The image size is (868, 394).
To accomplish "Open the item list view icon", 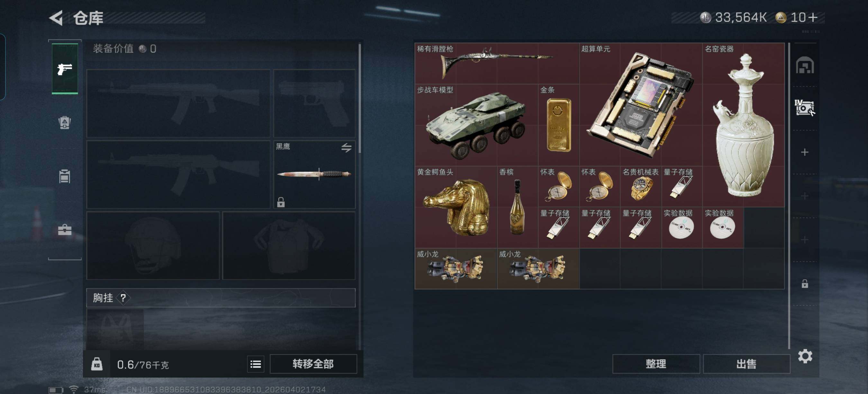I will 255,364.
